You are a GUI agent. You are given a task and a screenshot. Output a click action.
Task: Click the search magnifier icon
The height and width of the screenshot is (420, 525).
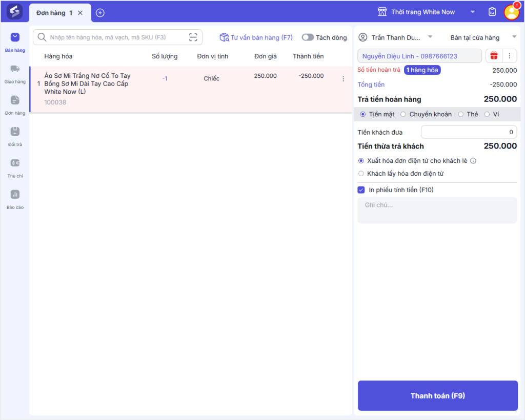coord(42,37)
